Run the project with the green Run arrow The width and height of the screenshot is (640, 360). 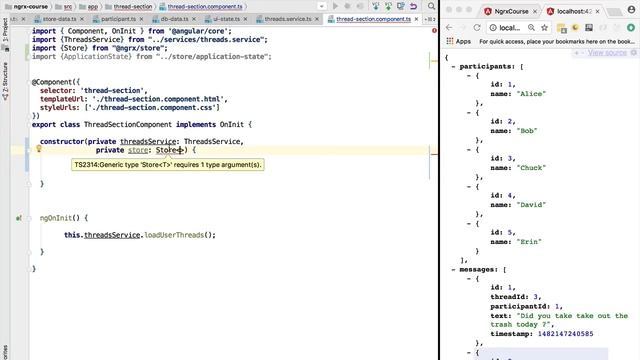pyautogui.click(x=335, y=6)
